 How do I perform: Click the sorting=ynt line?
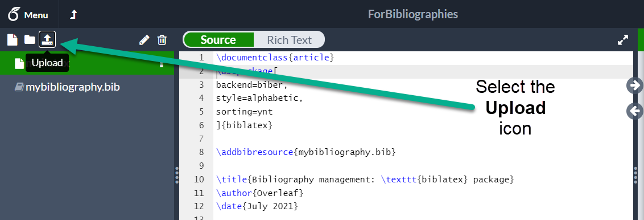coord(245,112)
